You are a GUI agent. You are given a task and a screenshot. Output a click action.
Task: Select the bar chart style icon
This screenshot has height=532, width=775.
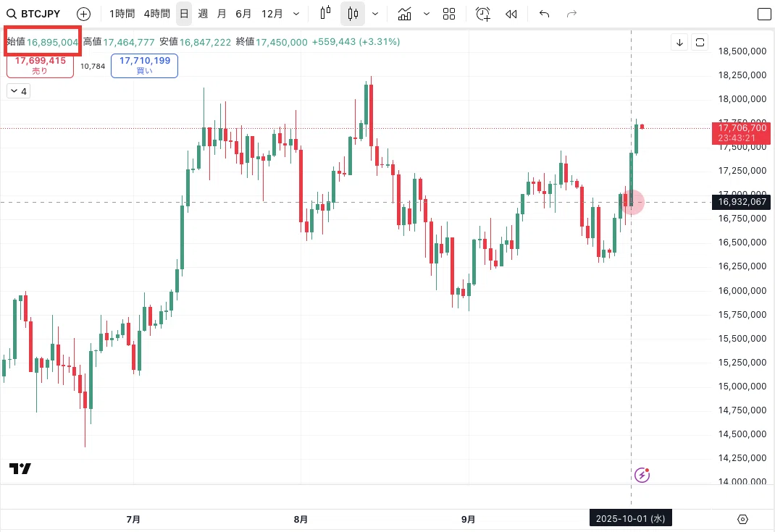click(325, 13)
